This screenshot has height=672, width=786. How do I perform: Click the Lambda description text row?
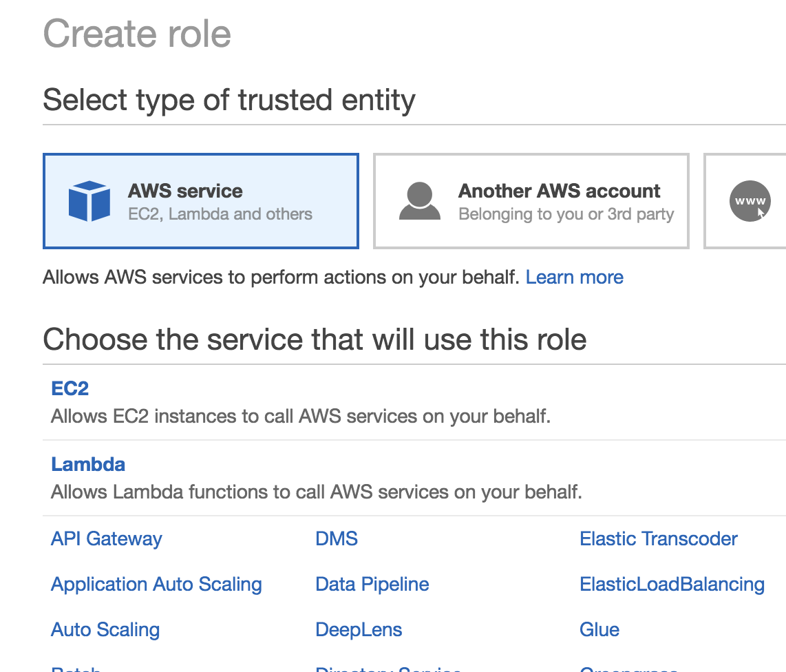coord(317,492)
